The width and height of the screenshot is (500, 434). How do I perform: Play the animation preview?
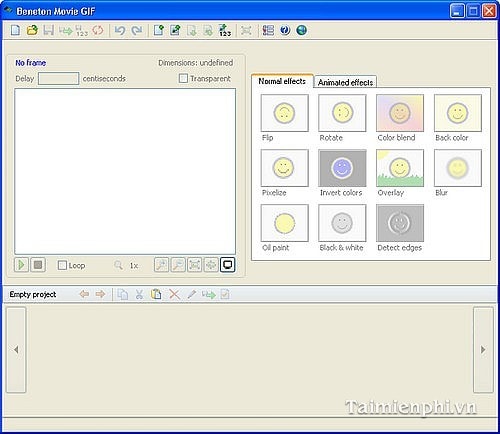pos(21,265)
